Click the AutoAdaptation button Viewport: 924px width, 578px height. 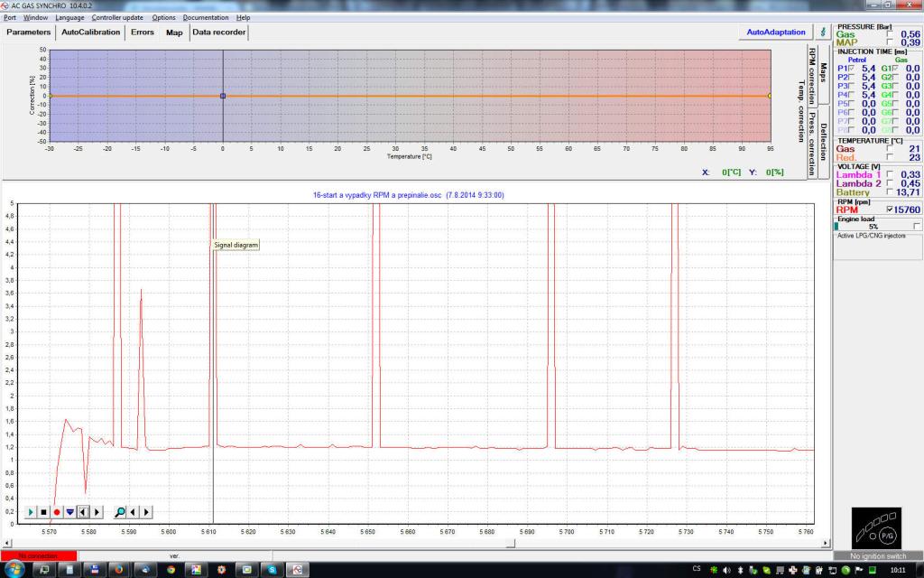pyautogui.click(x=775, y=32)
